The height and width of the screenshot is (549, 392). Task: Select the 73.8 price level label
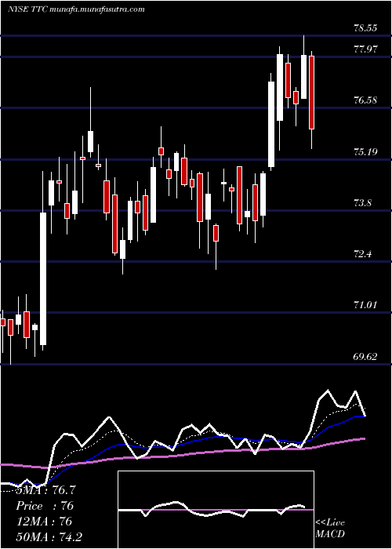click(363, 203)
